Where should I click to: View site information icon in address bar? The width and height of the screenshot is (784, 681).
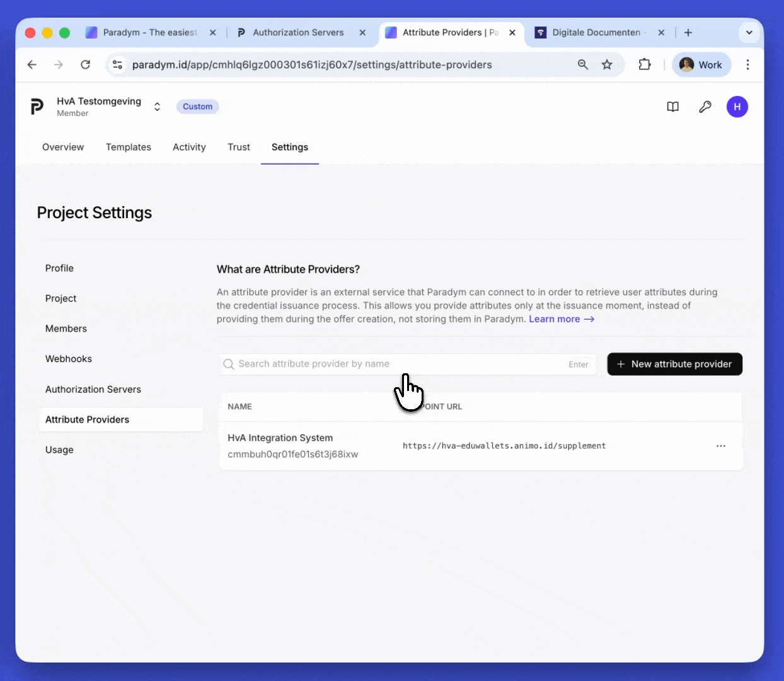point(117,64)
